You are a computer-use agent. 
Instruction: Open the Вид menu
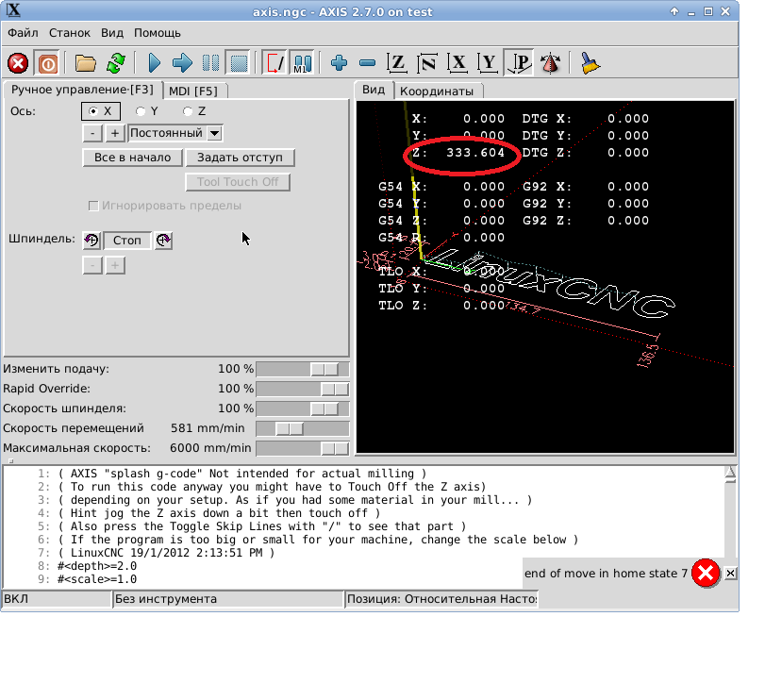[x=112, y=33]
